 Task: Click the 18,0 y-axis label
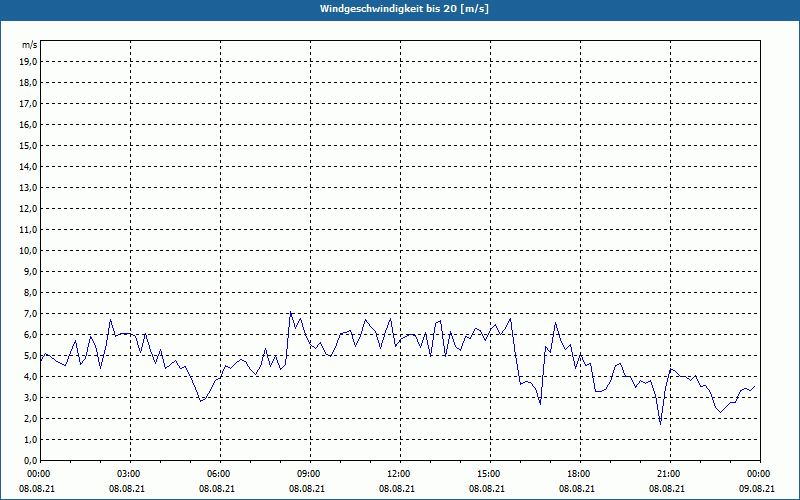(x=28, y=83)
